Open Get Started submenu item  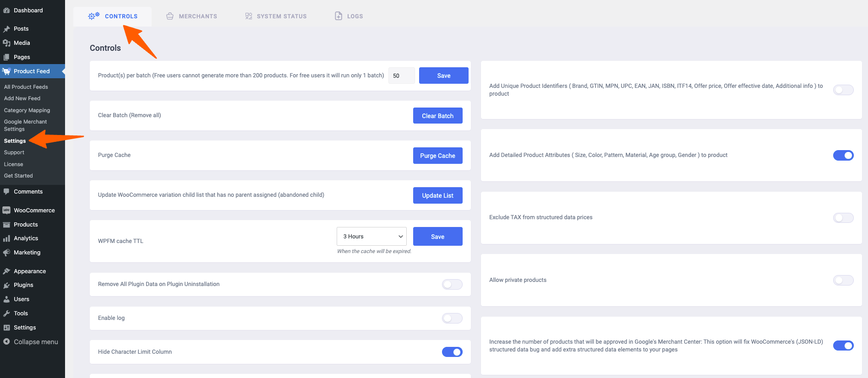point(18,176)
